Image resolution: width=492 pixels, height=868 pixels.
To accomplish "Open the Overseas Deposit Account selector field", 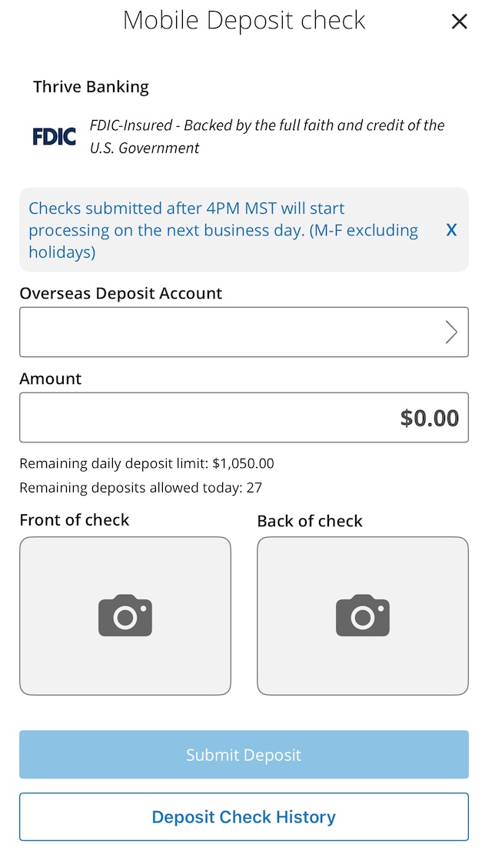I will pos(231,332).
